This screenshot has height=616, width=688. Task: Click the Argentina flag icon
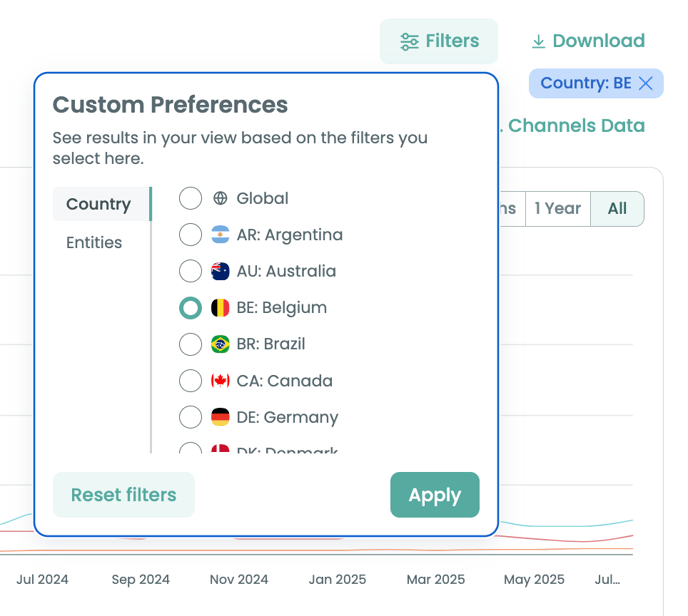click(221, 235)
